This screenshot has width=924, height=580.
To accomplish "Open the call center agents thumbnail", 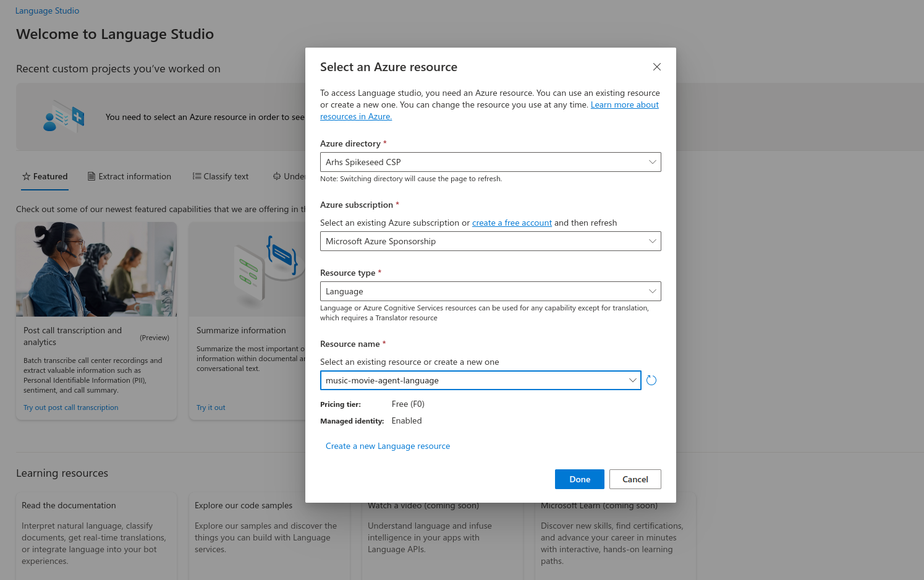I will click(x=96, y=269).
